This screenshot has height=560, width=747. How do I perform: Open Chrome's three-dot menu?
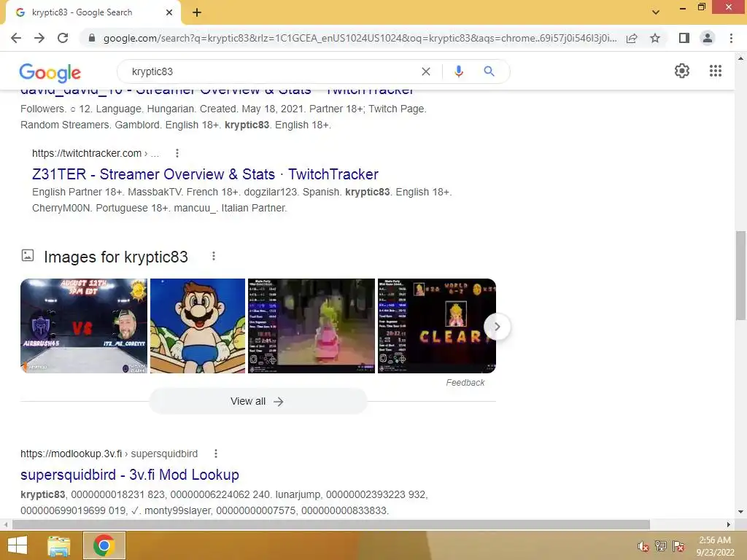click(x=731, y=38)
